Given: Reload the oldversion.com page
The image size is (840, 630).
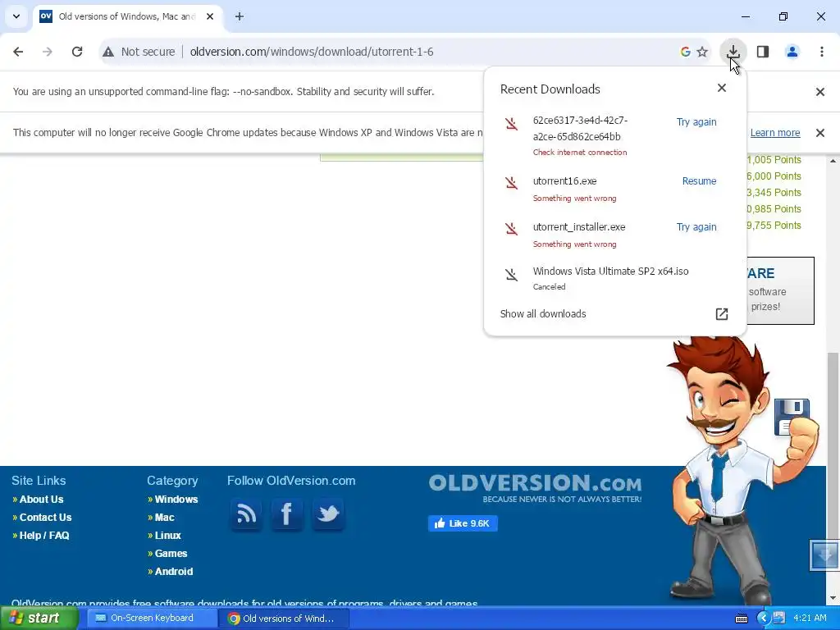Looking at the screenshot, I should point(77,52).
